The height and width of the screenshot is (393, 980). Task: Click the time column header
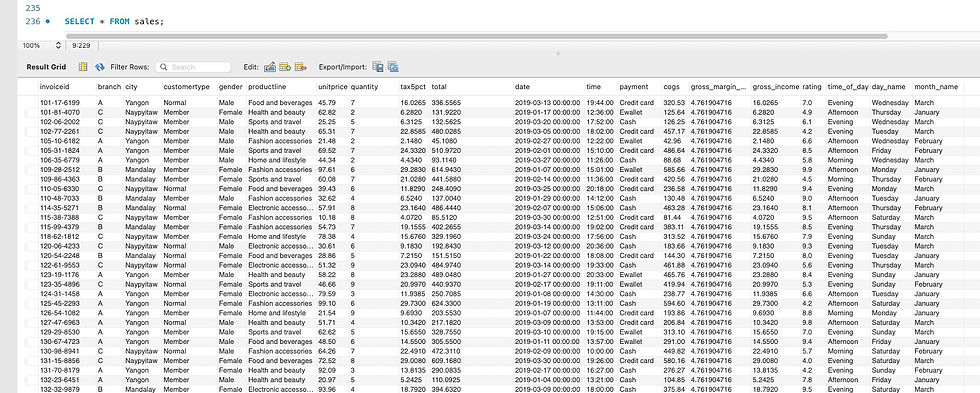point(594,87)
